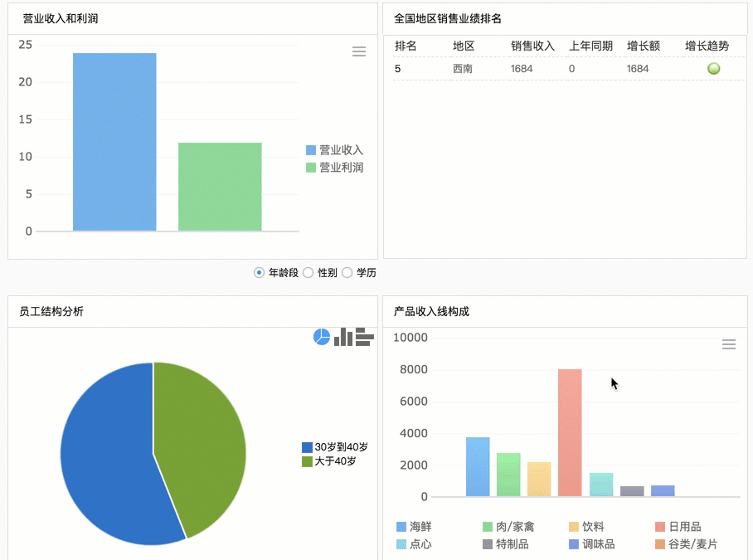This screenshot has width=753, height=560.
Task: Sort table by 增长额 column header
Action: tap(644, 46)
